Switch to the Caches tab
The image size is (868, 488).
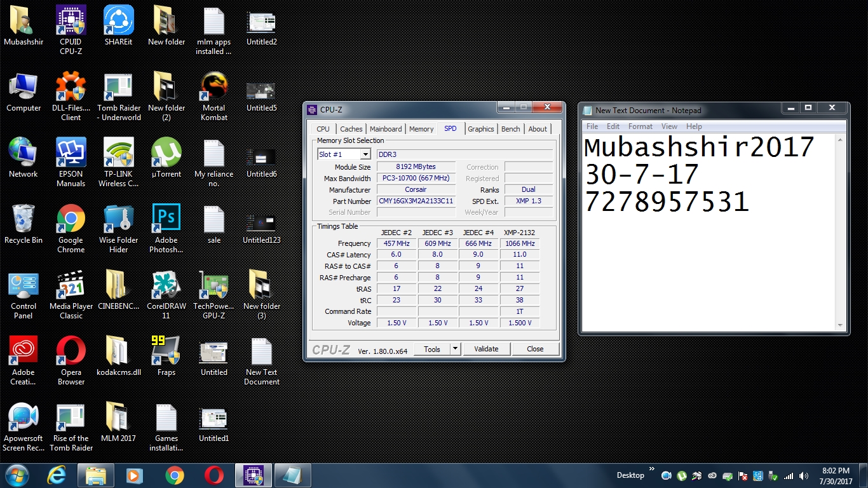pyautogui.click(x=351, y=129)
